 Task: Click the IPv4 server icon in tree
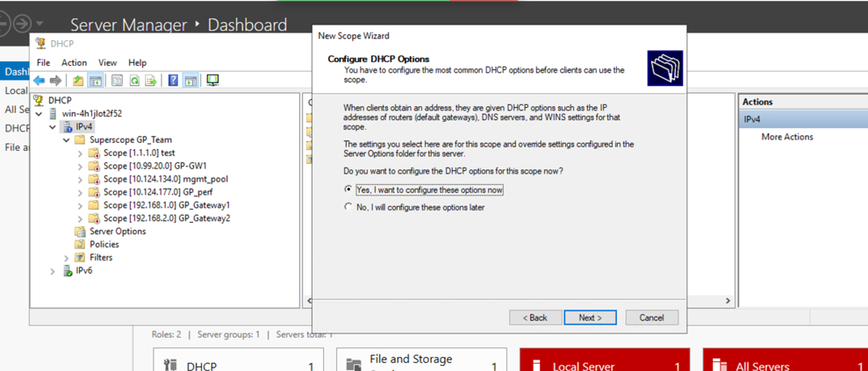point(68,126)
